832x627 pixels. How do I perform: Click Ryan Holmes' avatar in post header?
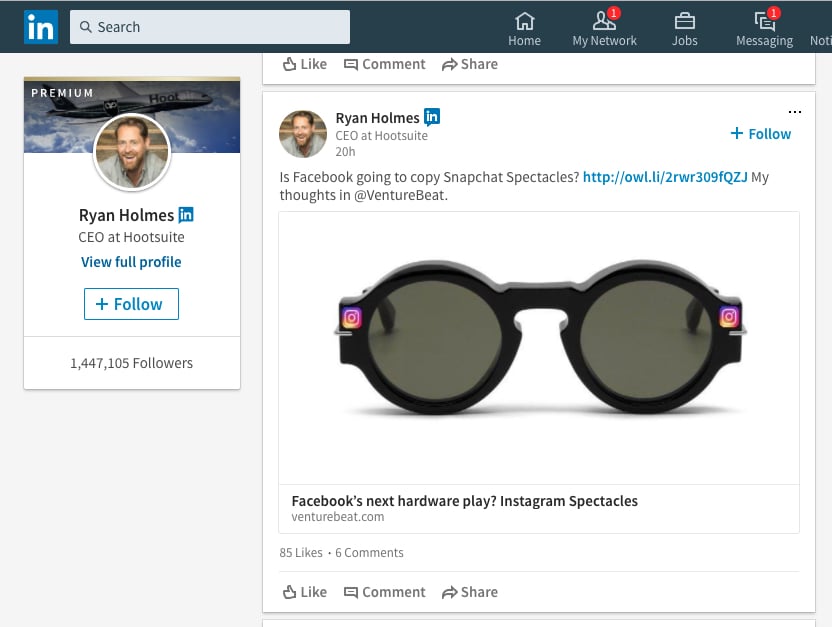point(303,134)
